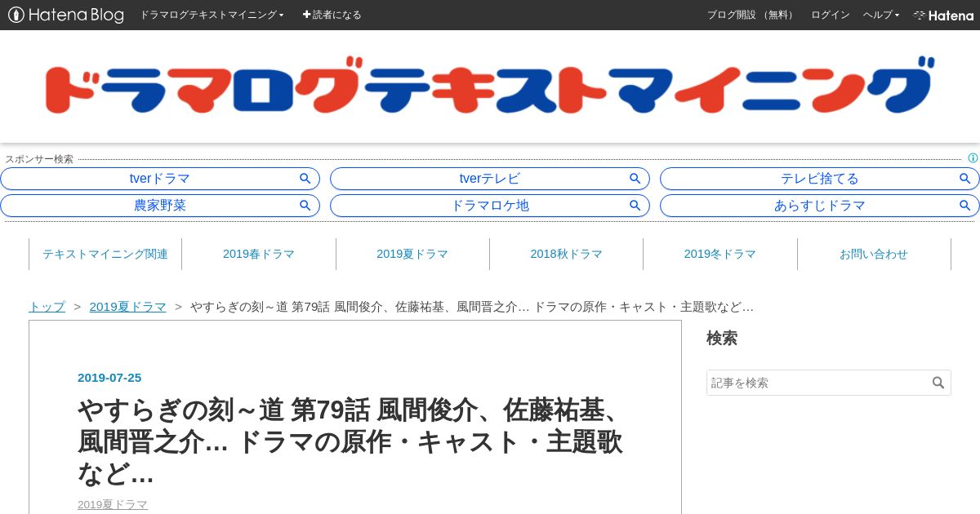
Task: Click search icon next to あらすじドラマ
Action: coord(964,206)
